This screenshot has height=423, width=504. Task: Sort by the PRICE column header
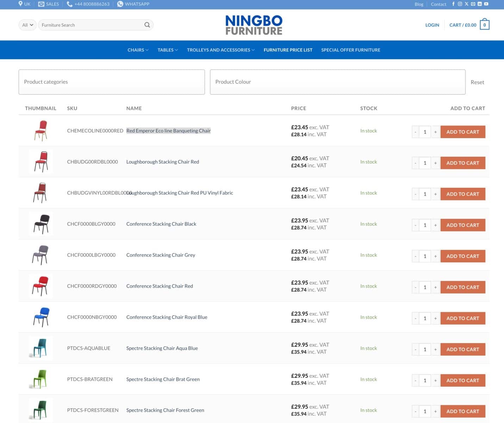298,108
